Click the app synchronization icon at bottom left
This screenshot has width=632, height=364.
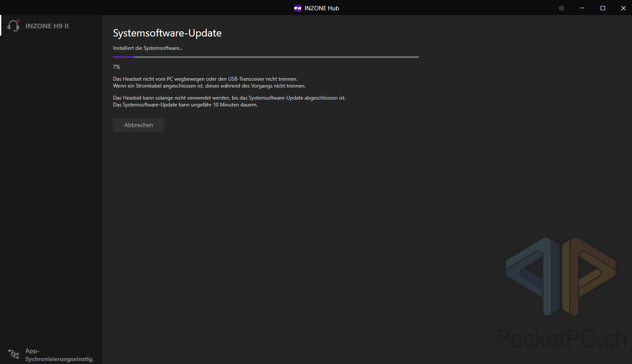[x=13, y=354]
